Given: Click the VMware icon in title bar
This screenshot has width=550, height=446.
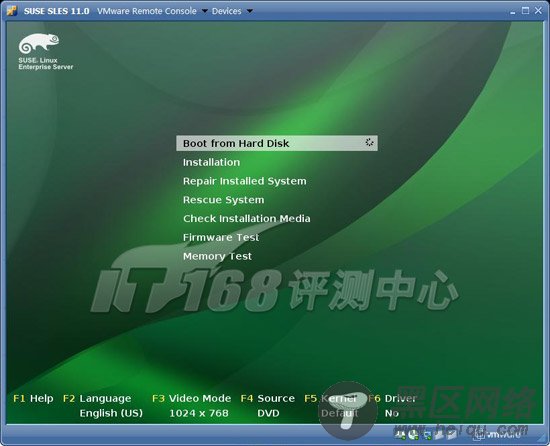Looking at the screenshot, I should (x=12, y=11).
